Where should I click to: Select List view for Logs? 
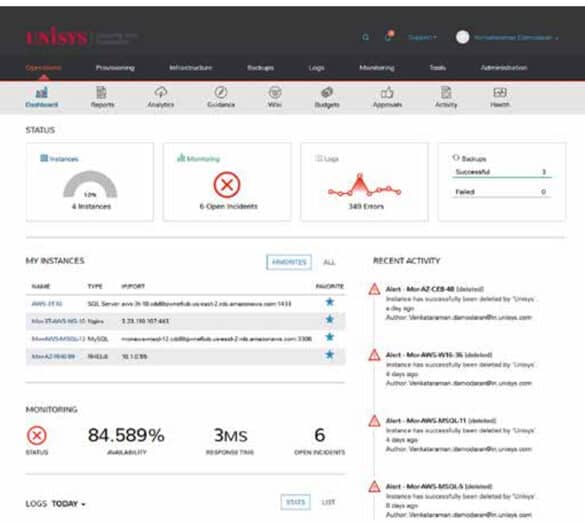tap(328, 502)
